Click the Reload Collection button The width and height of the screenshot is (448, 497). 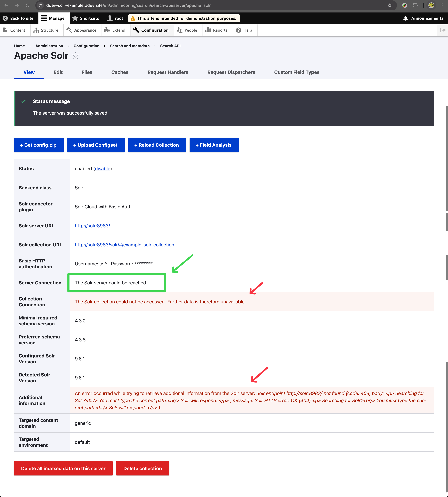(x=157, y=145)
